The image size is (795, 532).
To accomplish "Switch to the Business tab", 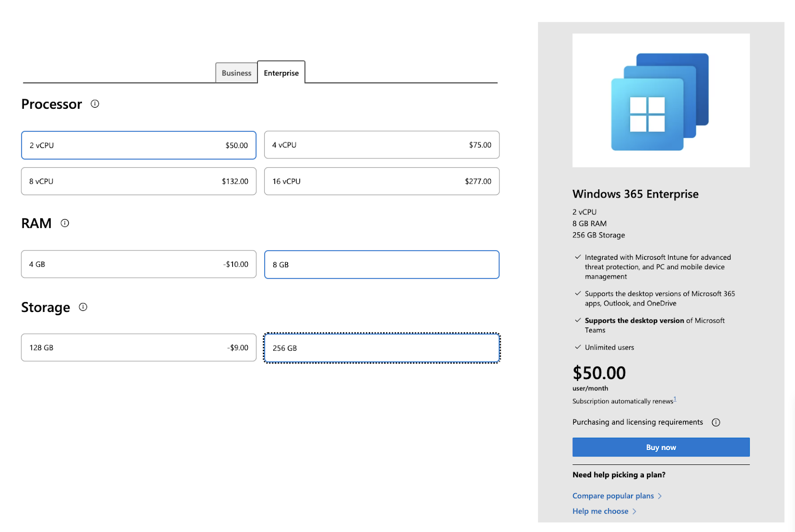I will (x=237, y=73).
